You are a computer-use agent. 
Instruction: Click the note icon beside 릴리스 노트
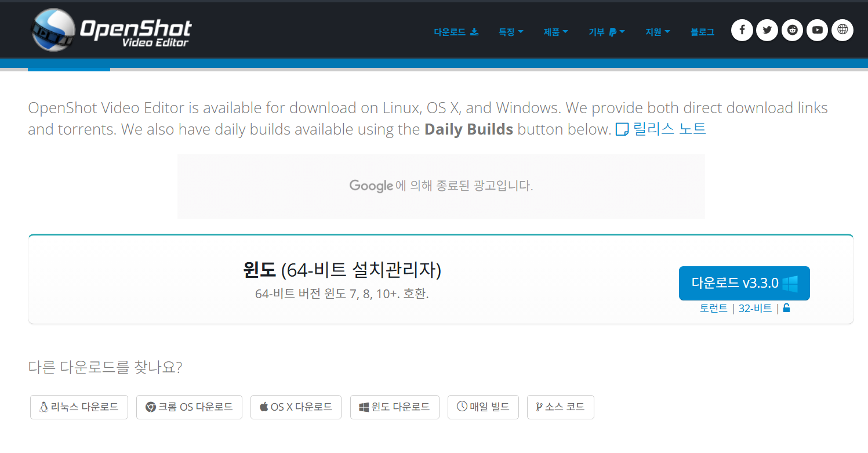(622, 129)
